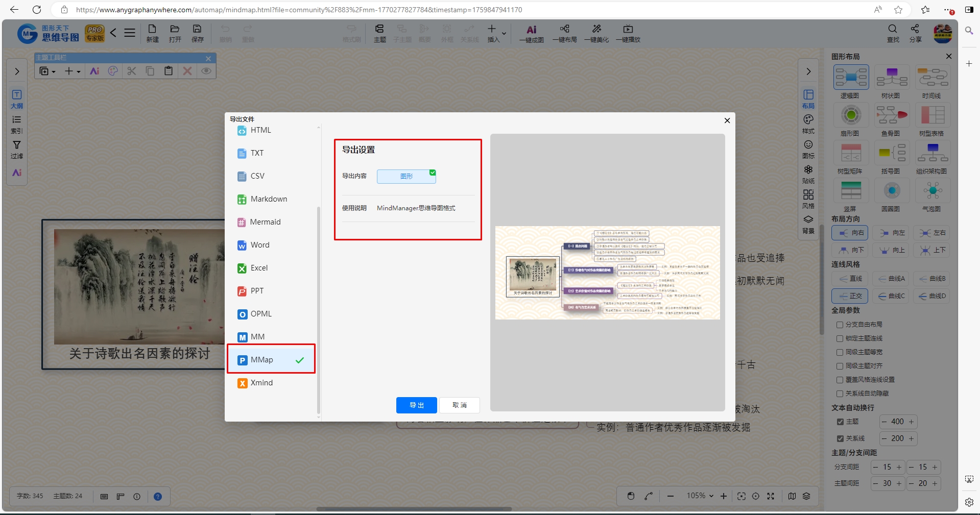Set layout direction to 上下
Screen dimensions: 980x515
click(x=933, y=250)
